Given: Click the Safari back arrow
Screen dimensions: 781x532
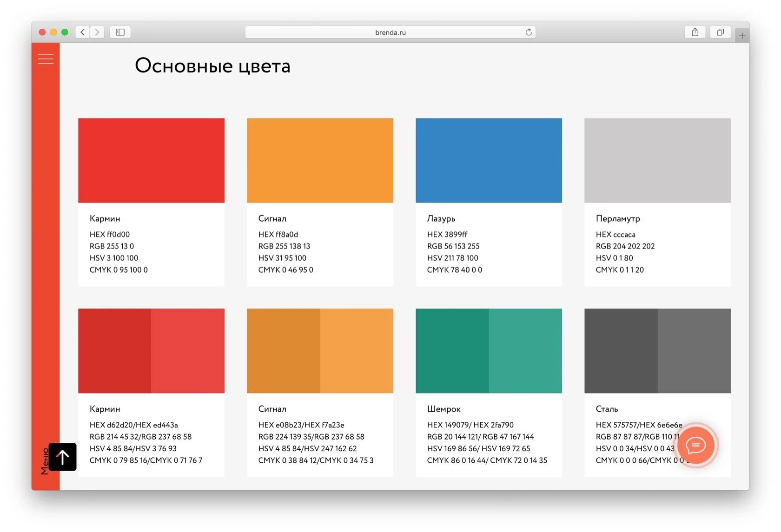Looking at the screenshot, I should pyautogui.click(x=82, y=32).
